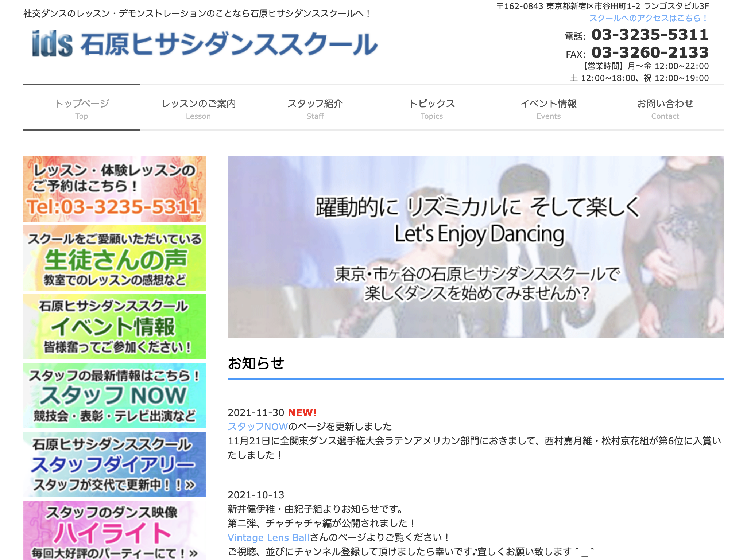
Task: Click the 2021-11-30 NEW! news entry date
Action: coord(256,413)
